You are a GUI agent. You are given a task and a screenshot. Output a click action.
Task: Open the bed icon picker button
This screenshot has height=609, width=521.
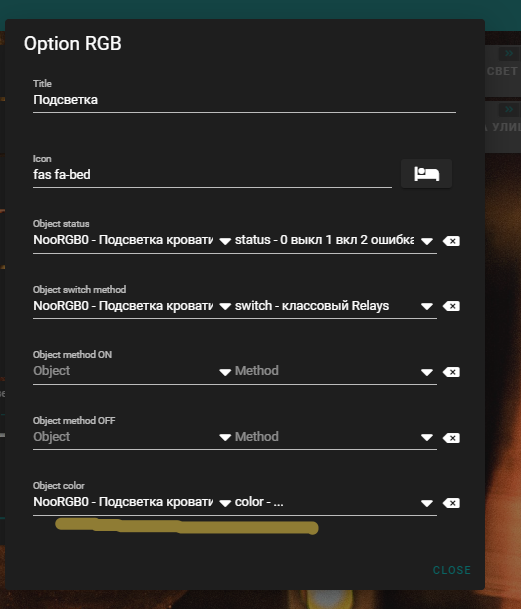[x=426, y=174]
